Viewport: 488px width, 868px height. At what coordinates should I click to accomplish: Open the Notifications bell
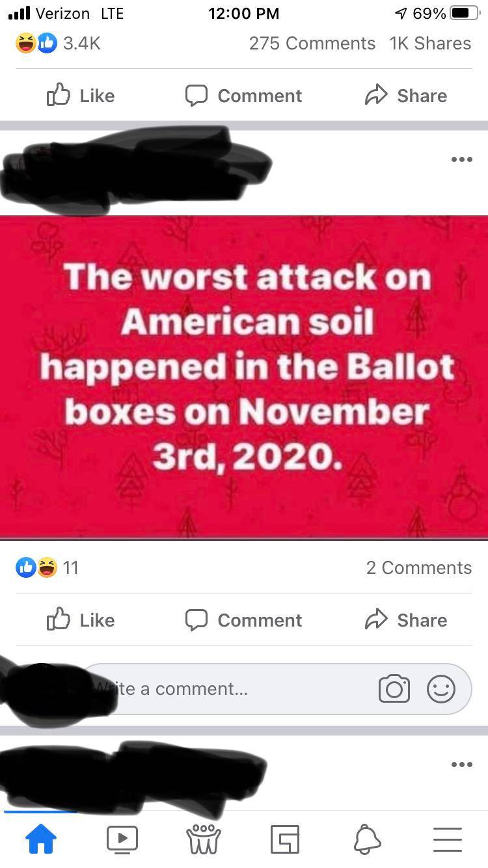point(367,839)
